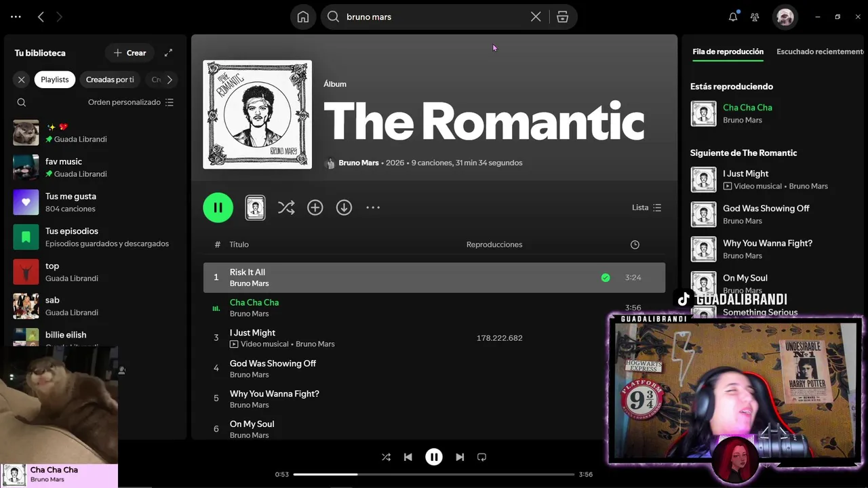This screenshot has width=868, height=488.
Task: Go back with the left arrow
Action: coord(41,17)
